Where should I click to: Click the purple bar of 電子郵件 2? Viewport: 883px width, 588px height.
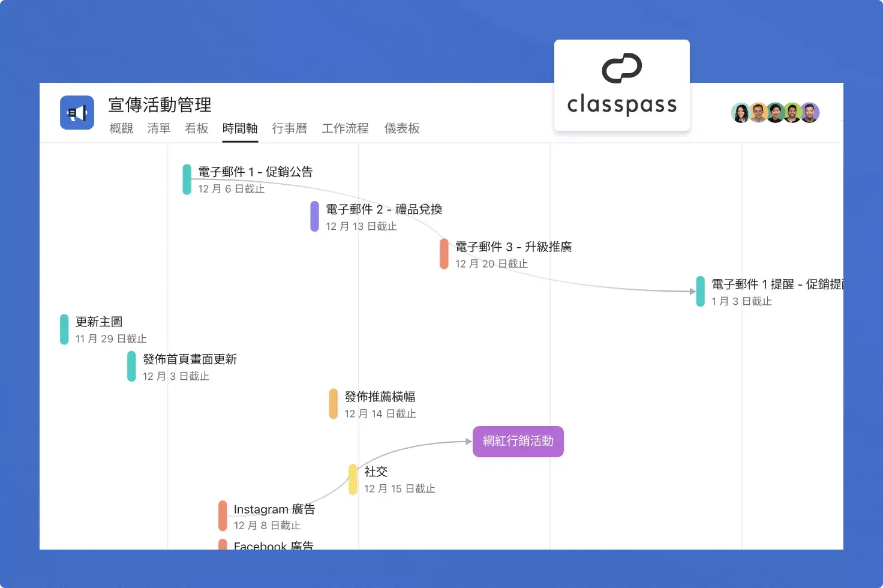coord(315,217)
